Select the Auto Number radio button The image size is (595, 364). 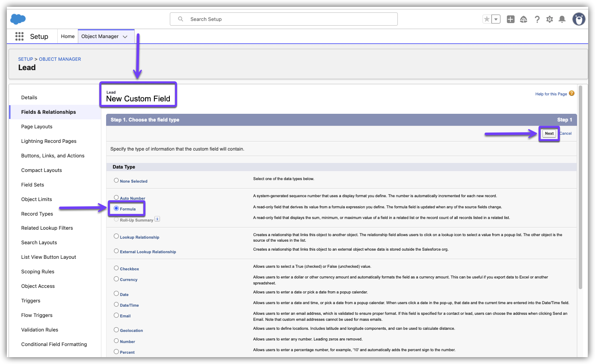coord(116,198)
